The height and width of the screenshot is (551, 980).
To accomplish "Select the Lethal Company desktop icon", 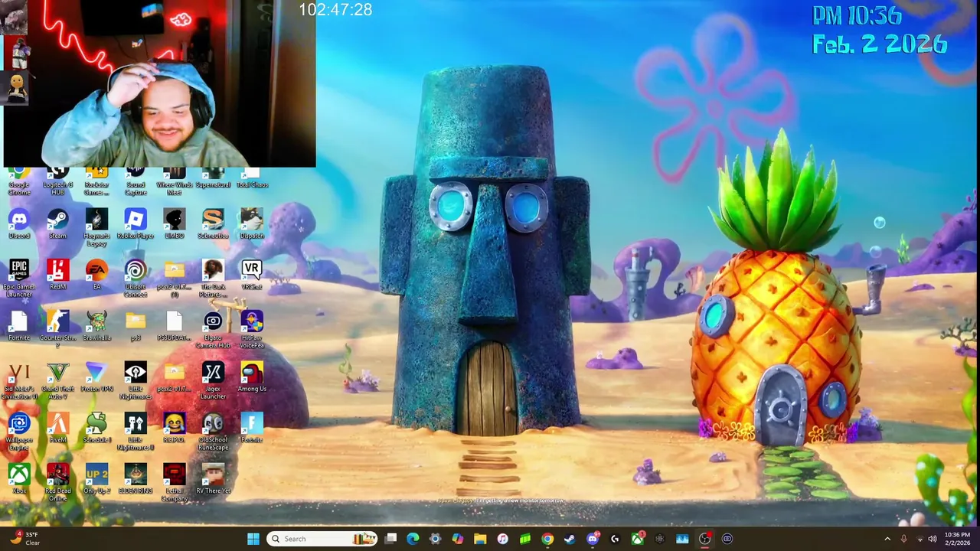I will [174, 482].
